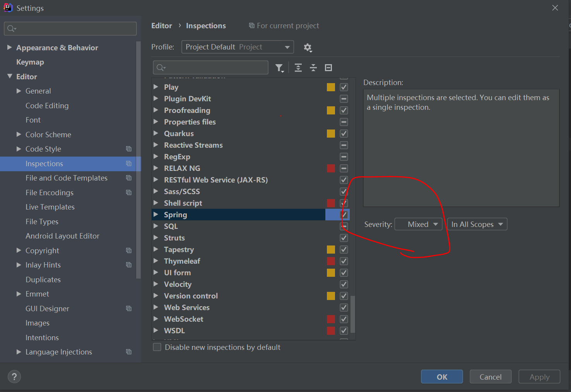Open the Live Templates page

tap(50, 207)
